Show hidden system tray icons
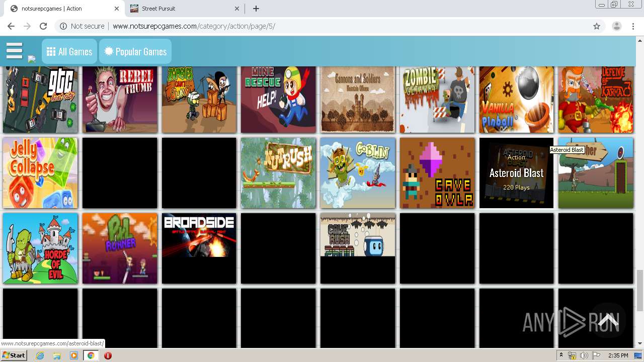This screenshot has height=362, width=644. (561, 355)
